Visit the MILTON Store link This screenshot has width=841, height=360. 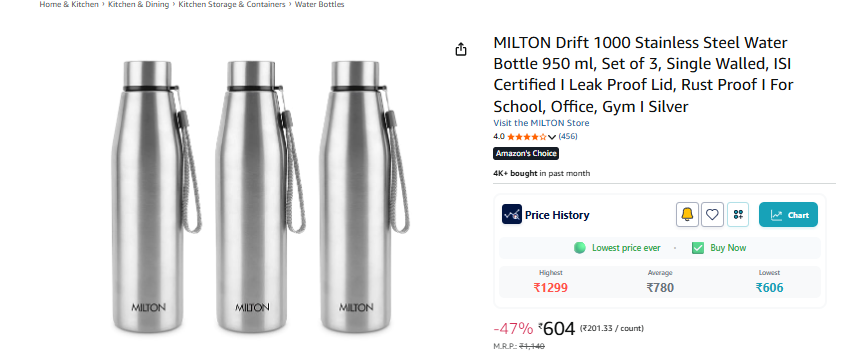pos(541,123)
